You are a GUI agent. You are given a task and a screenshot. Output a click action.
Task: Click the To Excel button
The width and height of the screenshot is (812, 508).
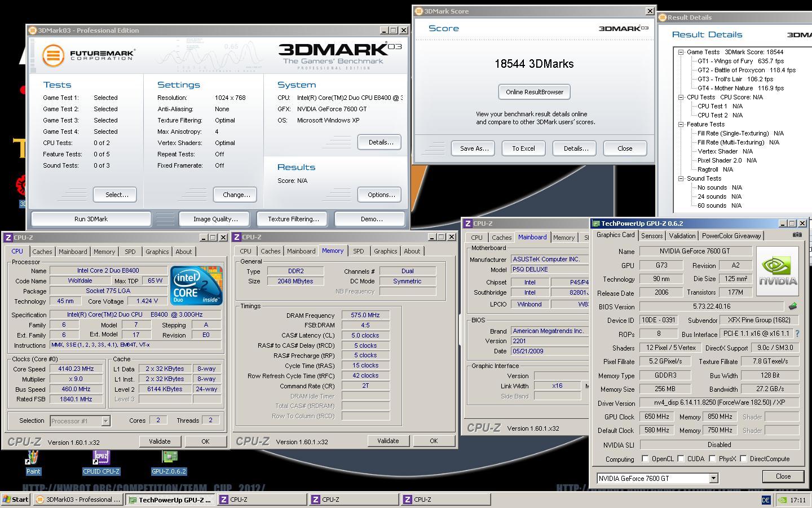(523, 148)
